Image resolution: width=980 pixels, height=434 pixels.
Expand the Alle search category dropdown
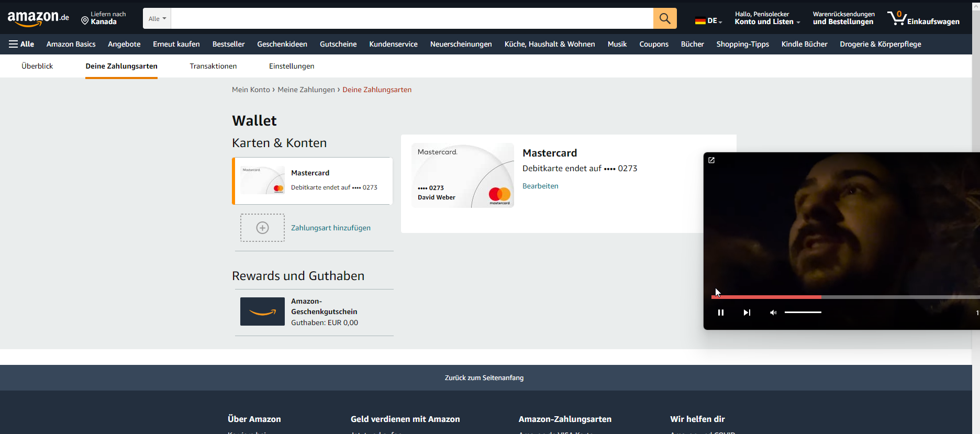coord(157,18)
